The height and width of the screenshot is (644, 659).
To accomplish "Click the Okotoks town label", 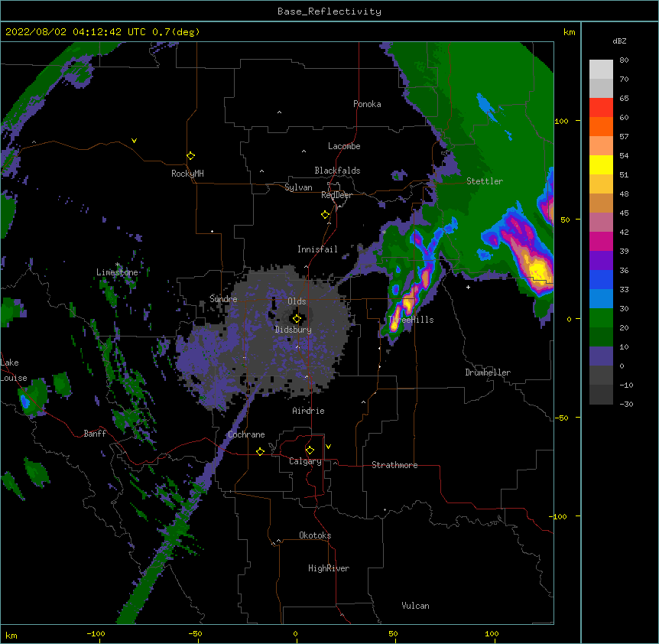I will tap(315, 535).
